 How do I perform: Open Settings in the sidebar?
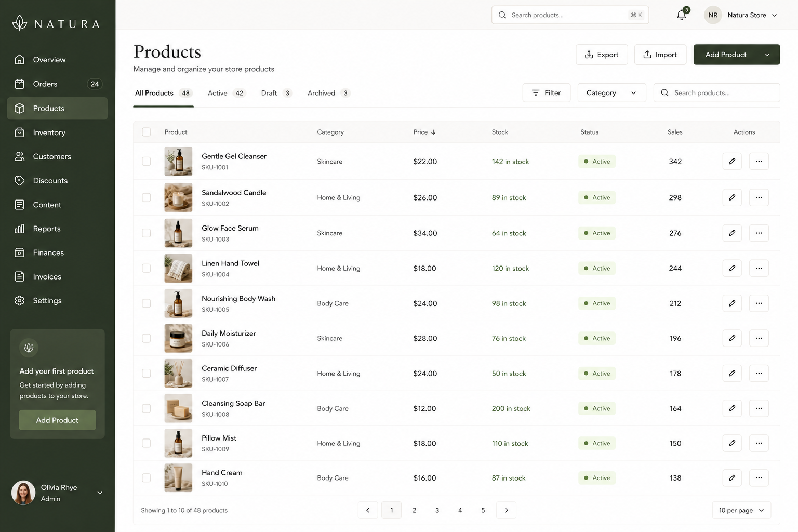point(57,301)
